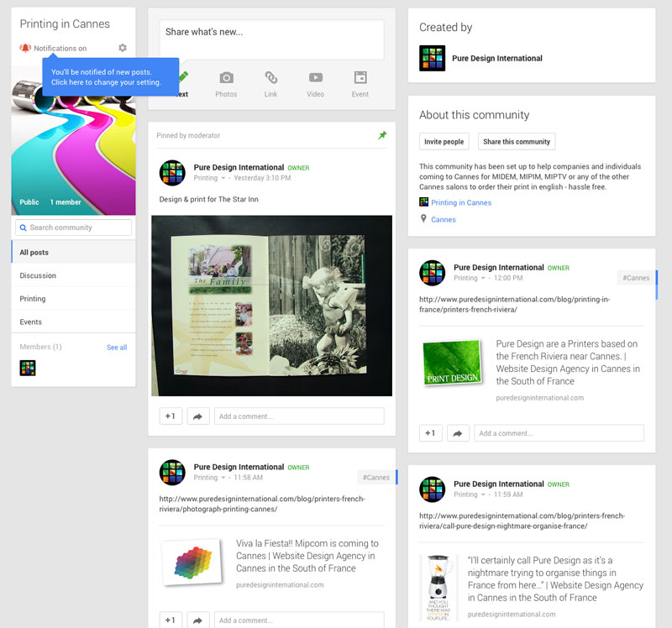Open author avatar on 12:00 PM post
Image resolution: width=672 pixels, height=628 pixels.
tap(433, 273)
